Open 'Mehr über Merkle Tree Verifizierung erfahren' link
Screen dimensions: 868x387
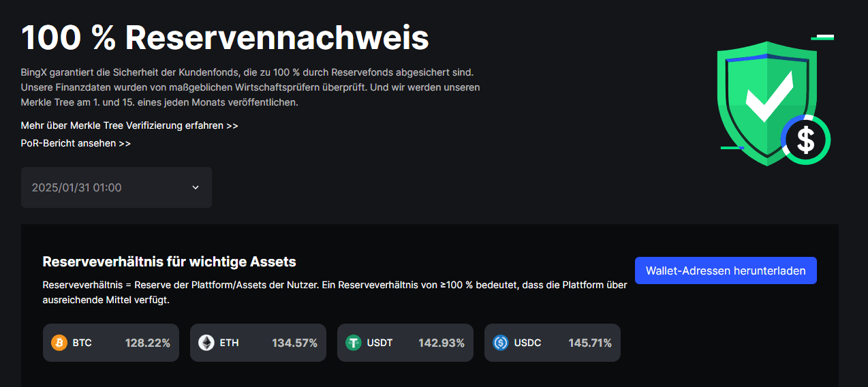click(x=129, y=126)
